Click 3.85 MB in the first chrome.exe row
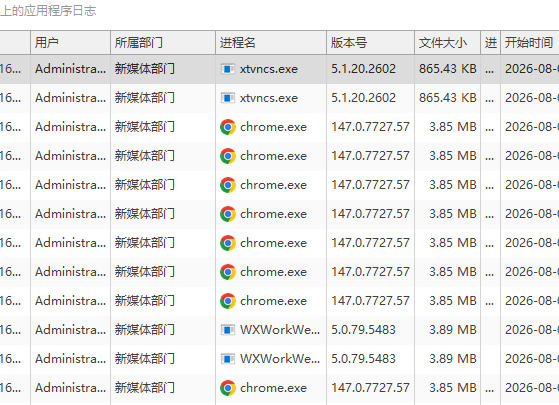Screen dimensions: 559x405 (453, 127)
